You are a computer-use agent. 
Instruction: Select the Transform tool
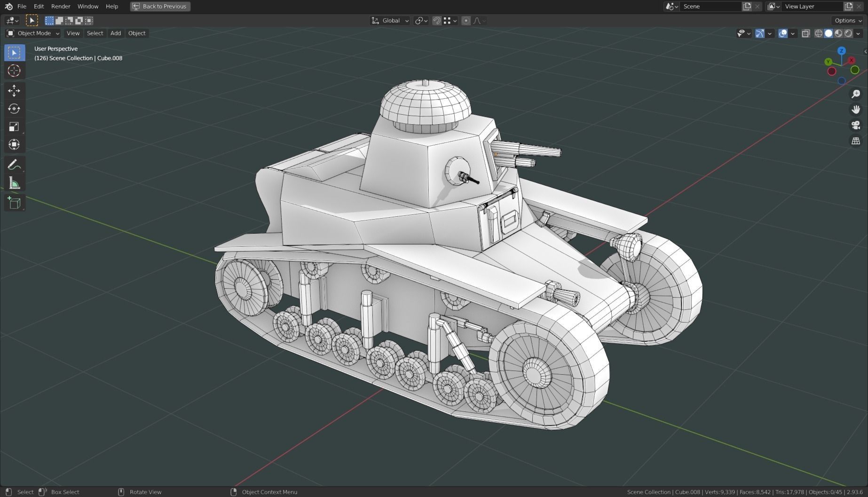click(x=15, y=145)
